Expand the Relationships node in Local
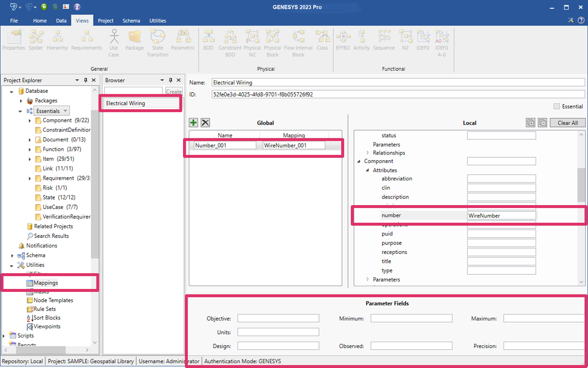 tap(368, 153)
